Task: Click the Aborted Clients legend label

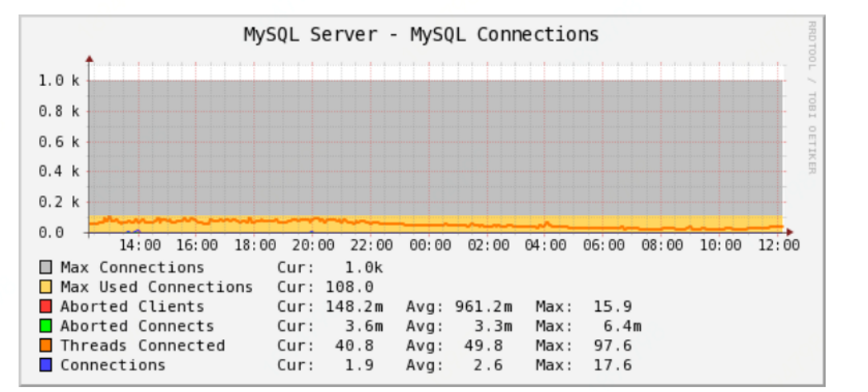Action: tap(132, 307)
